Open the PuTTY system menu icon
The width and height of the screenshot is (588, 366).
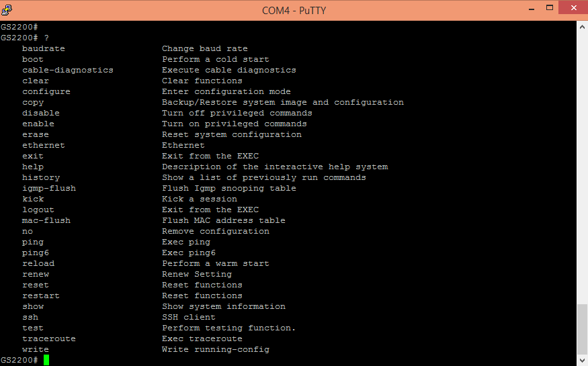8,10
